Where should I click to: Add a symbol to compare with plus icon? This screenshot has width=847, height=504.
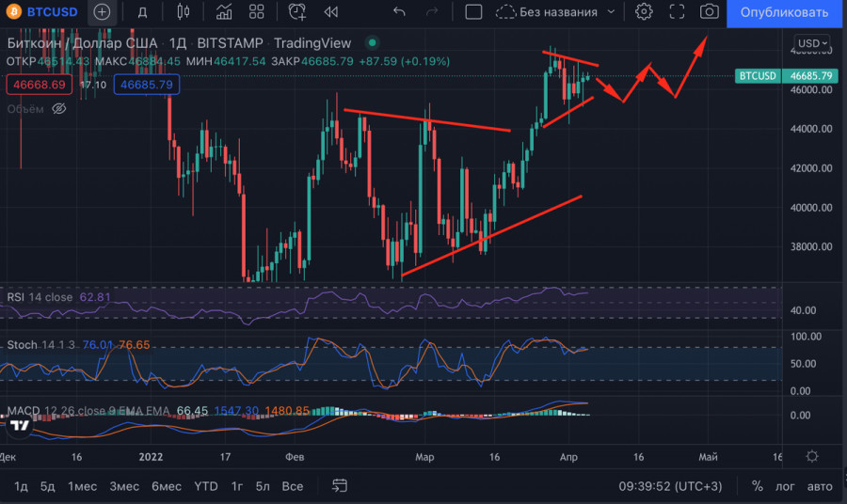(102, 11)
